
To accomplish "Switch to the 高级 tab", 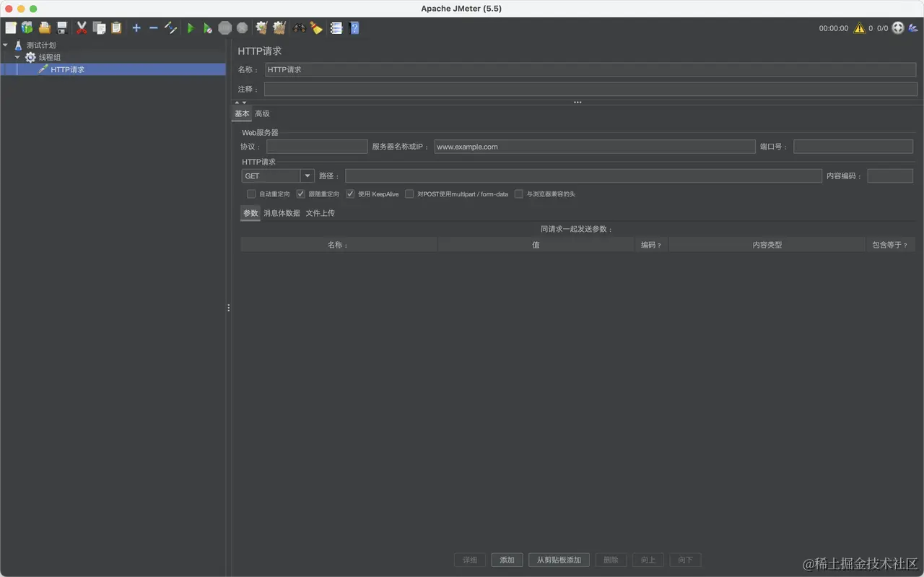I will pos(262,114).
